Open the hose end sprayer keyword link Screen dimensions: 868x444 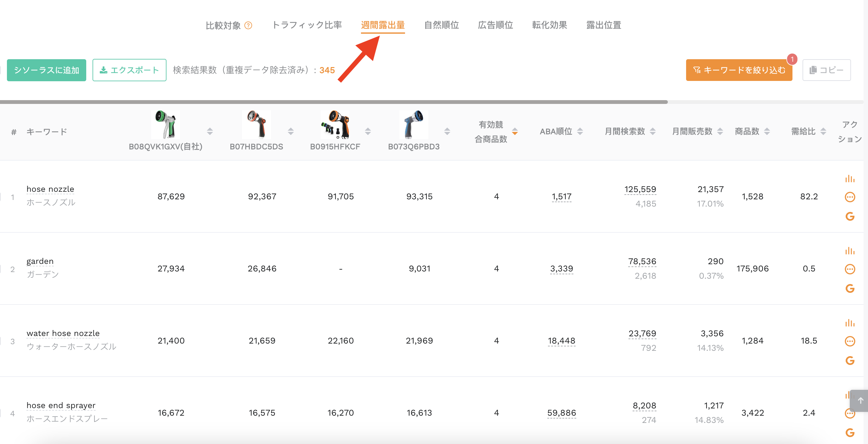click(x=61, y=406)
